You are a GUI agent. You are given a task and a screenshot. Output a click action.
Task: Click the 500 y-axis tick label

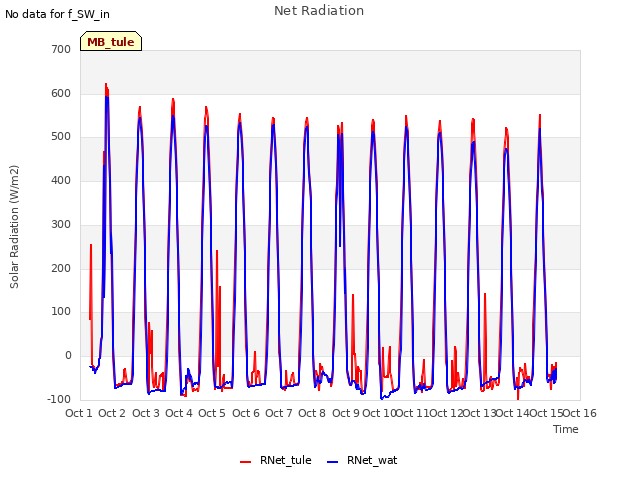pos(61,137)
